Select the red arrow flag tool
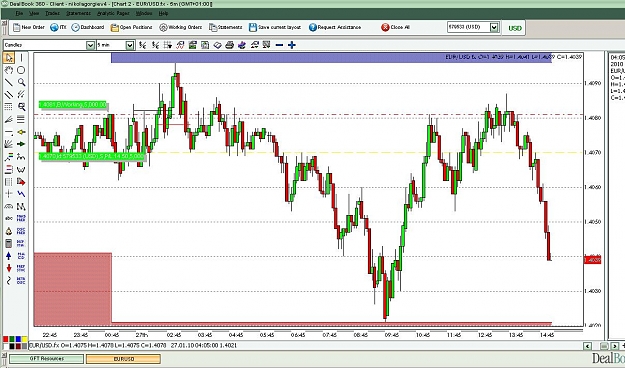 (x=21, y=181)
